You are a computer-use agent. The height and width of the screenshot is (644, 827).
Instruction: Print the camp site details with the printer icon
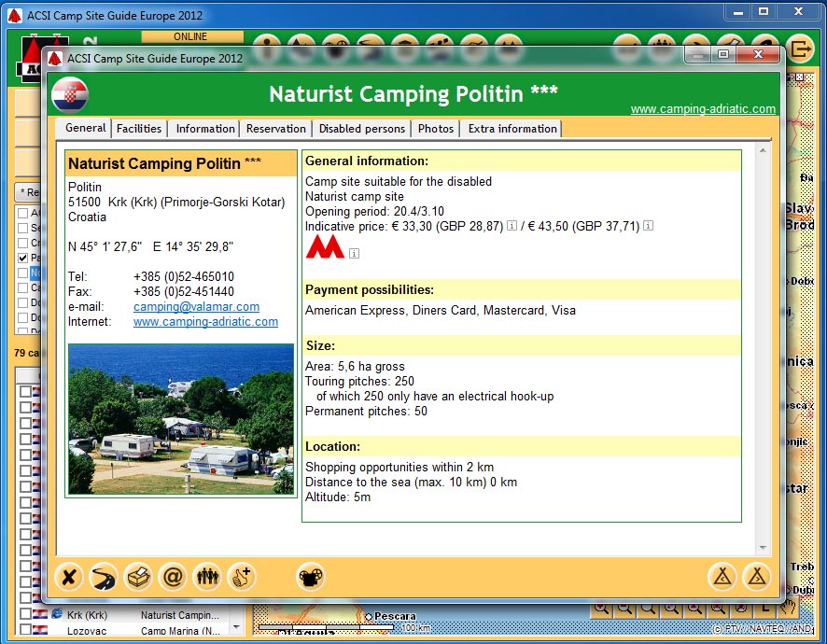tap(137, 577)
